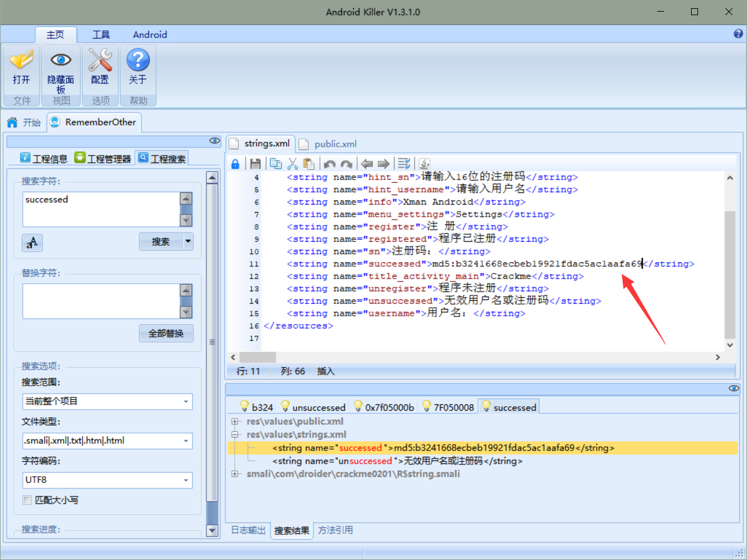Click into the 替换字符 replace text box
747x560 pixels.
click(x=101, y=301)
